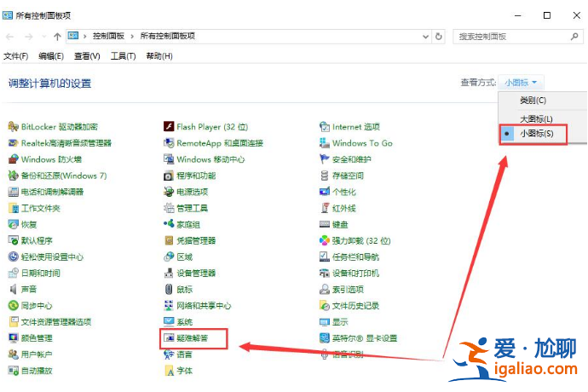This screenshot has width=588, height=392.
Task: Open BitLocker 驱动器加密 icon
Action: (x=13, y=127)
